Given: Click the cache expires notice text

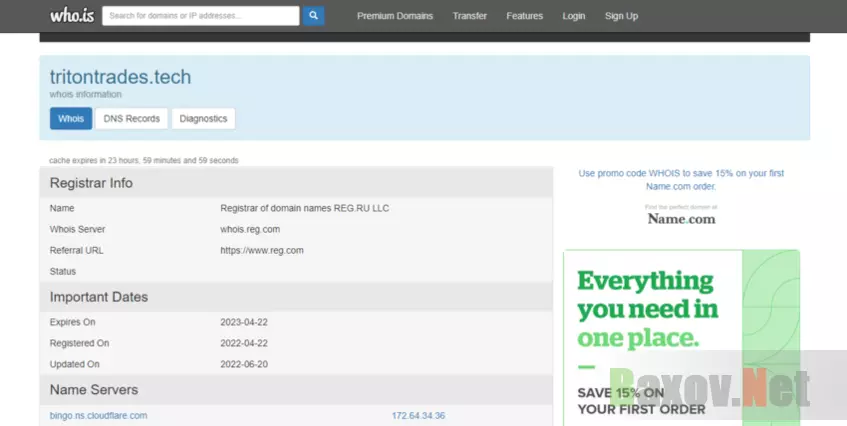Looking at the screenshot, I should 144,160.
